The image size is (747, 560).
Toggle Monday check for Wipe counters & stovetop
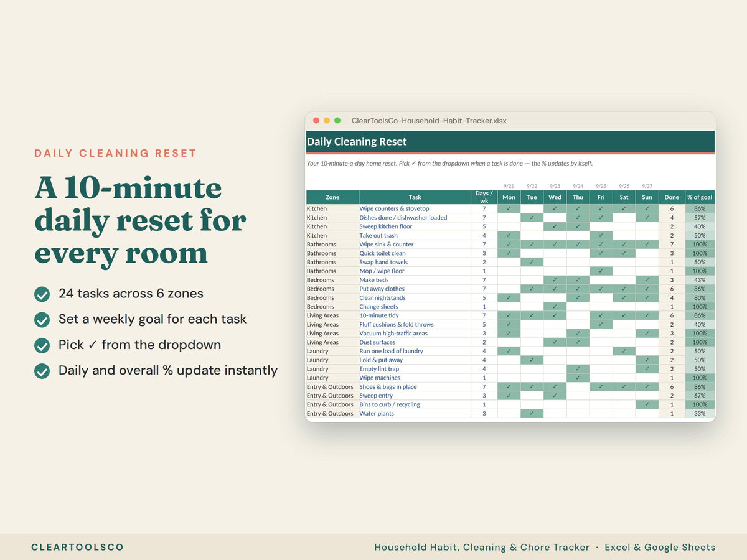click(509, 208)
